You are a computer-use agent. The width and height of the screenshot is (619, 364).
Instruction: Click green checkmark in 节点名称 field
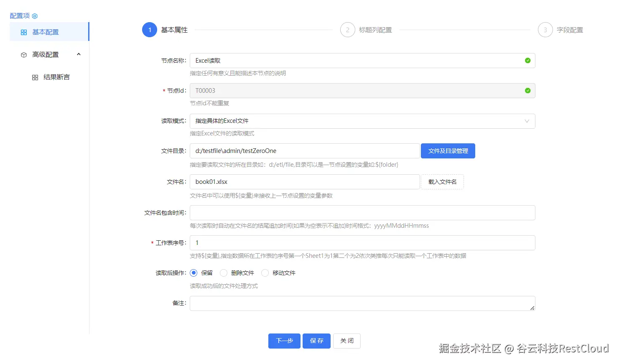(528, 60)
